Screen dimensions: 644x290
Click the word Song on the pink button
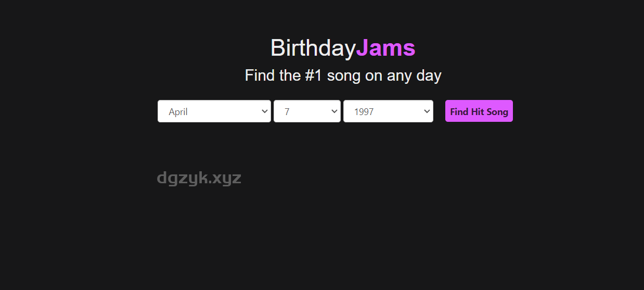tap(497, 111)
